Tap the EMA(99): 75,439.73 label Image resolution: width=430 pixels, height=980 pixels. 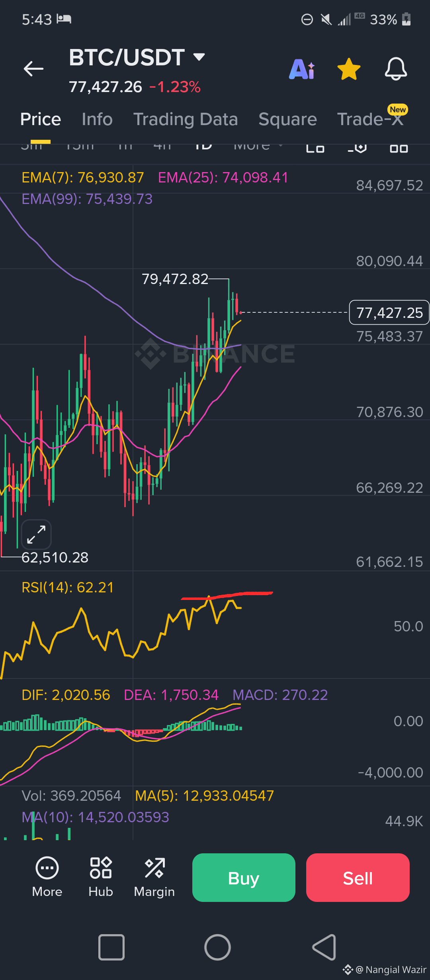[x=87, y=199]
